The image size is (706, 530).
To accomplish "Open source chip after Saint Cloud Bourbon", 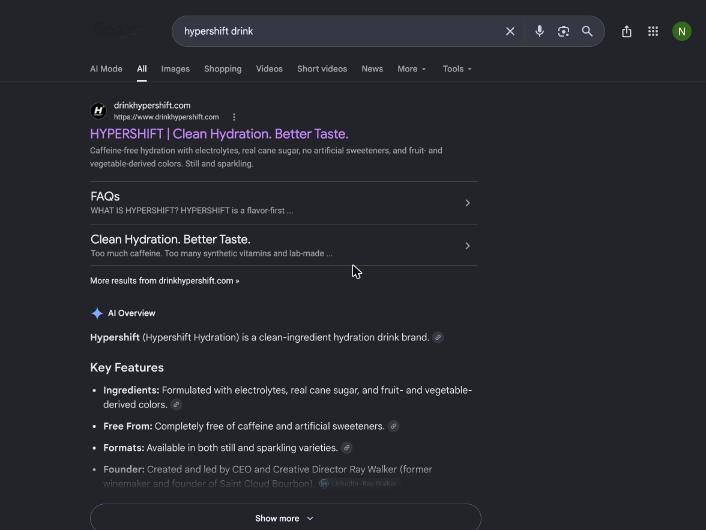I will (358, 484).
